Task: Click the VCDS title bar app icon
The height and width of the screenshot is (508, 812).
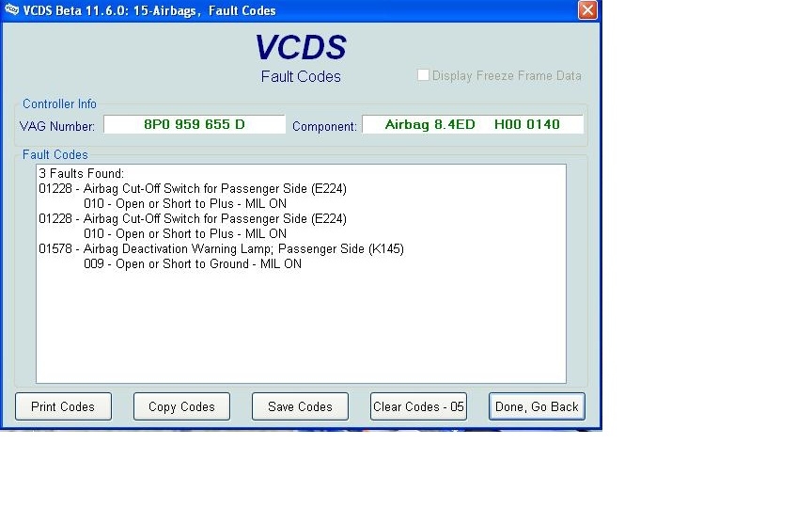Action: 11,9
